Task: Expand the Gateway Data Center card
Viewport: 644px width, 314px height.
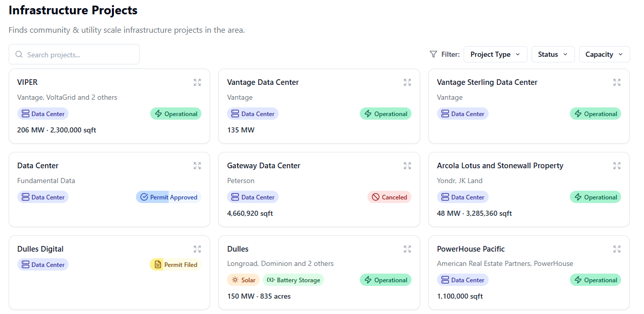Action: [x=407, y=166]
